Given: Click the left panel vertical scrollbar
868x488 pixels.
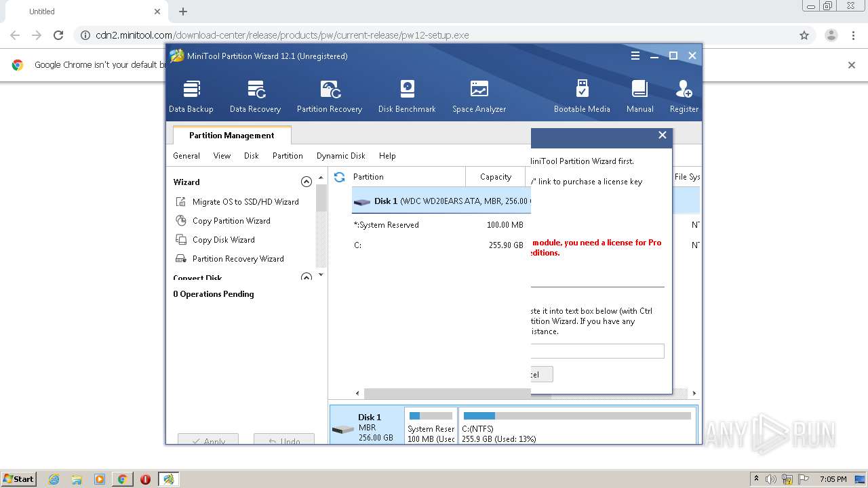Looking at the screenshot, I should 321,199.
